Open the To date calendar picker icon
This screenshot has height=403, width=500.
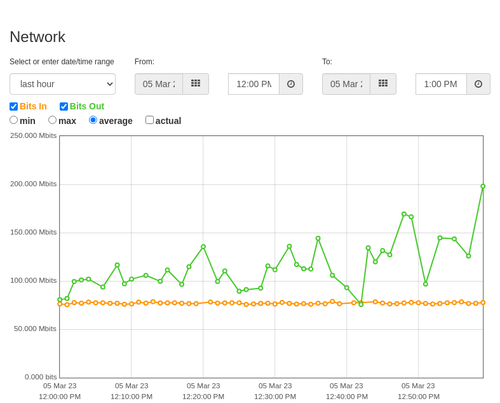pyautogui.click(x=383, y=84)
